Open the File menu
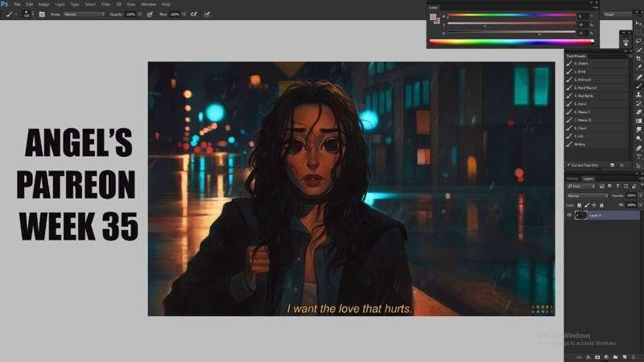The image size is (644, 362). coord(17,4)
